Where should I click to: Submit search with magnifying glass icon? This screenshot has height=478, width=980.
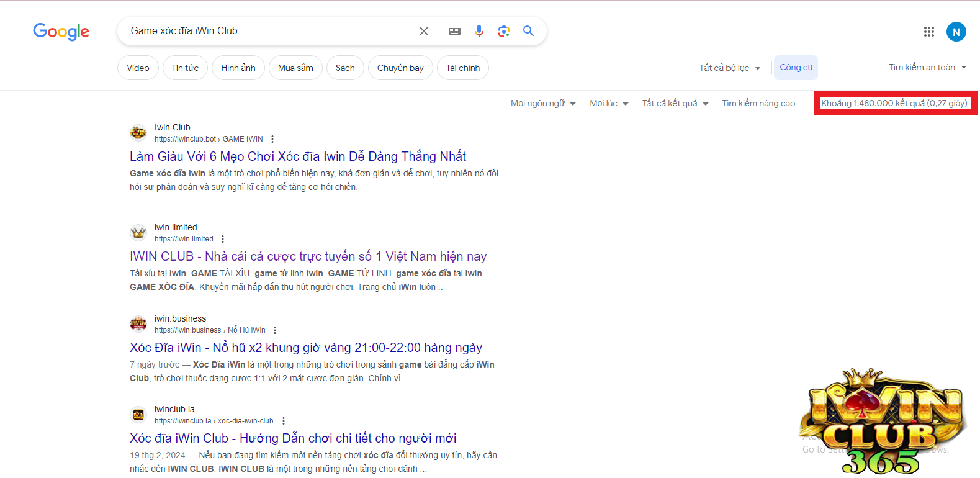pyautogui.click(x=529, y=31)
